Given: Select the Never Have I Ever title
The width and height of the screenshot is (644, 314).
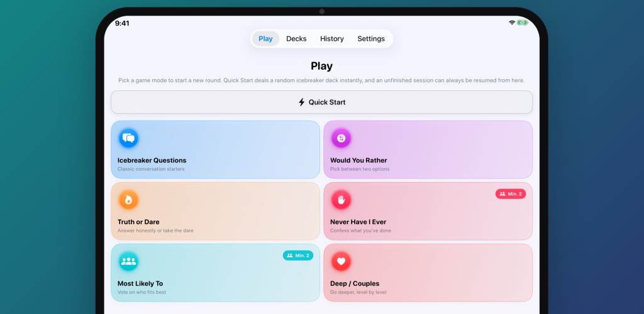Looking at the screenshot, I should click(x=358, y=222).
